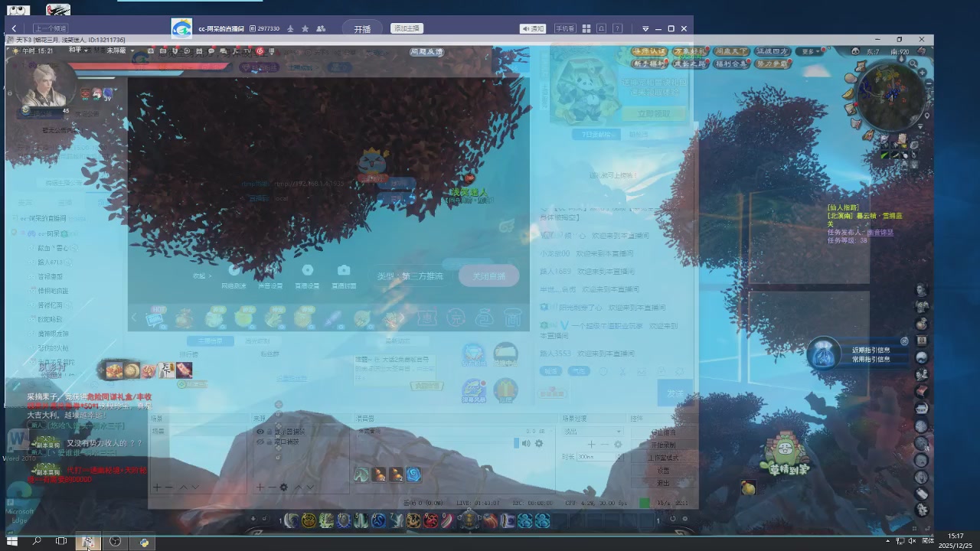The image size is (980, 551).
Task: Select 类型：第三方推流 stream type option
Action: click(410, 276)
